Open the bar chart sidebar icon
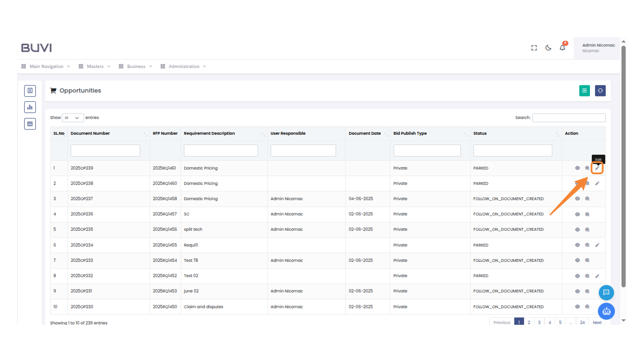Image resolution: width=644 pixels, height=362 pixels. [x=30, y=107]
